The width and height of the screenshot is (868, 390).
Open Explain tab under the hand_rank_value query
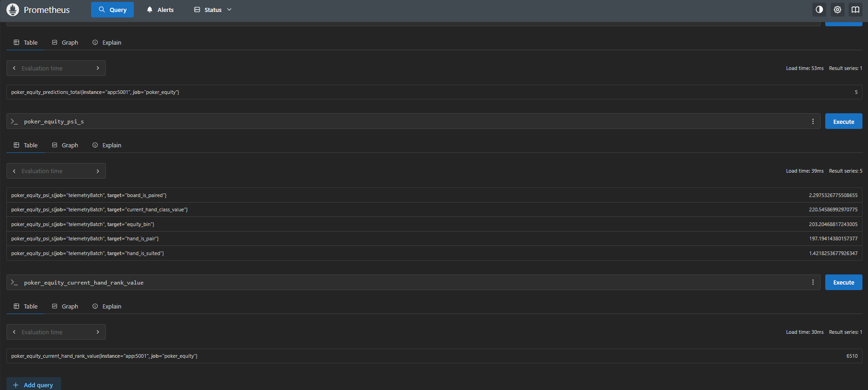point(107,306)
